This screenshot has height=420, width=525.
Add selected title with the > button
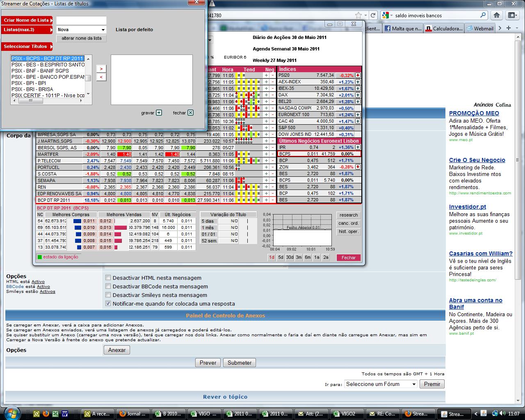pos(101,69)
